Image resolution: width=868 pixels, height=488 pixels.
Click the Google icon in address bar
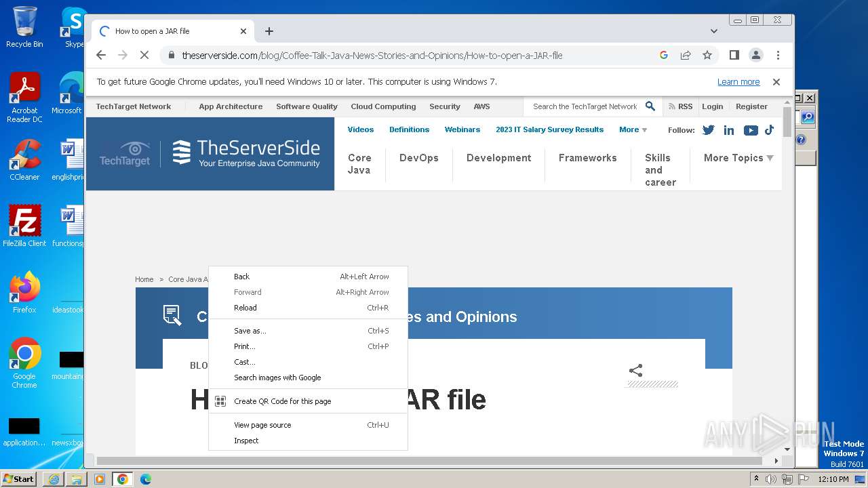tap(664, 56)
